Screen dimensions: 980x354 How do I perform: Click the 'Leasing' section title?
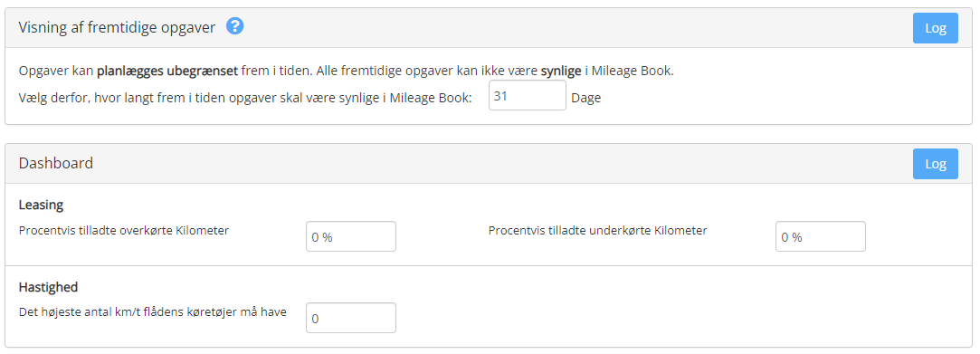42,205
